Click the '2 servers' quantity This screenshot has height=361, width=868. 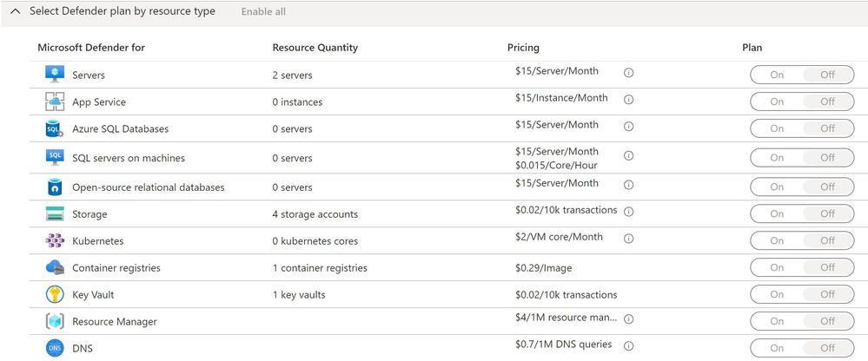[292, 75]
